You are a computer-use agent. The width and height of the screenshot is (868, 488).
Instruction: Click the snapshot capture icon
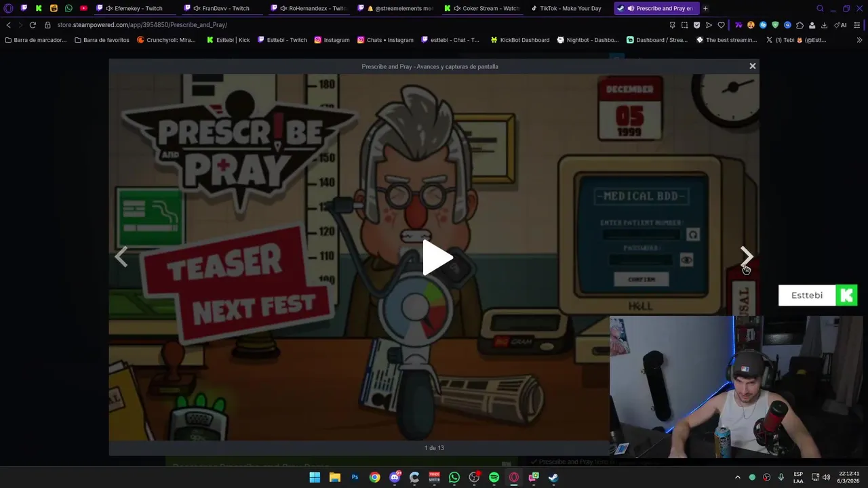click(x=684, y=25)
